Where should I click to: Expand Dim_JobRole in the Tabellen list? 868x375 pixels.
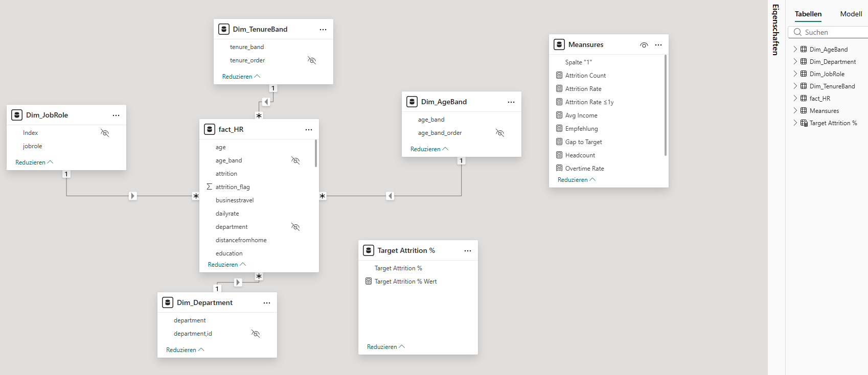click(795, 74)
